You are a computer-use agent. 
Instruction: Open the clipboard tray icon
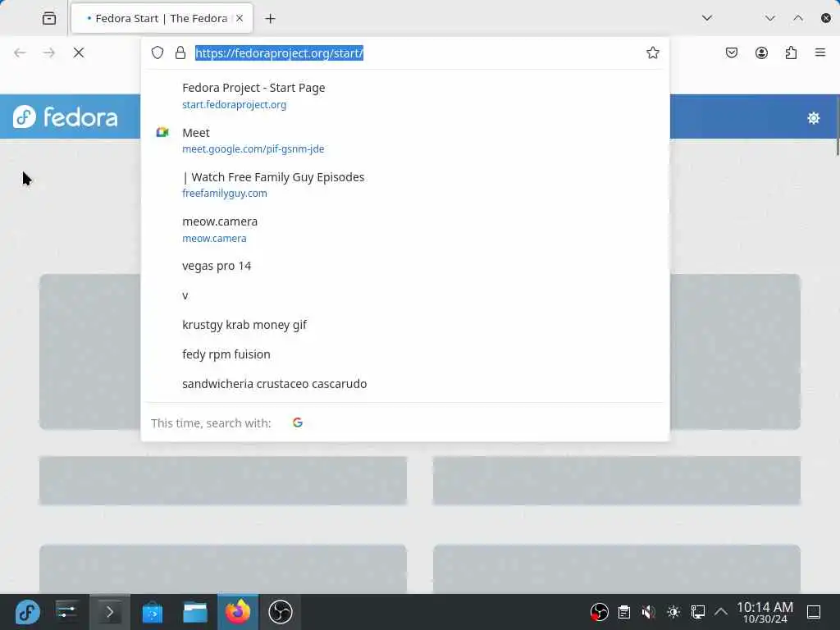tap(624, 612)
